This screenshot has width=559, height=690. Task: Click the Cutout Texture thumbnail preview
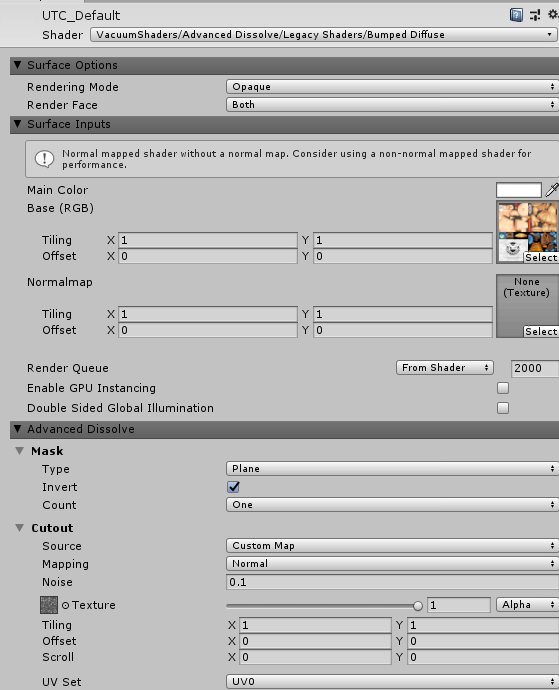pos(49,605)
